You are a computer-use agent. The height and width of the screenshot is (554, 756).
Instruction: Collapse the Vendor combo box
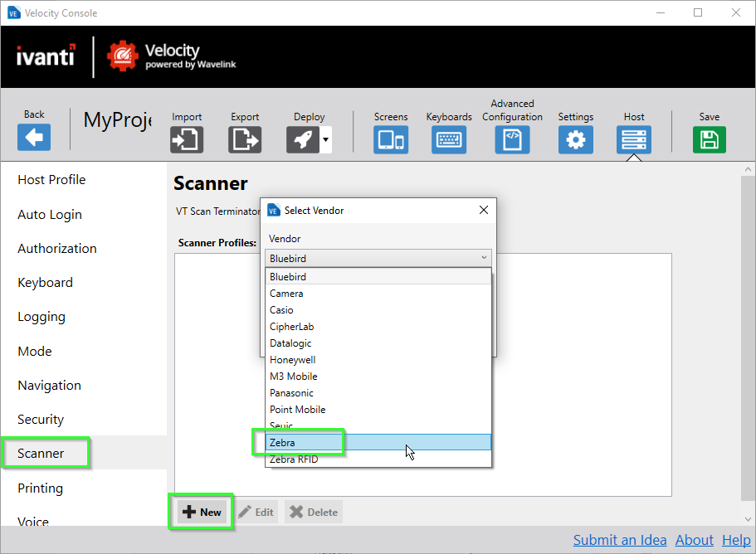point(484,258)
